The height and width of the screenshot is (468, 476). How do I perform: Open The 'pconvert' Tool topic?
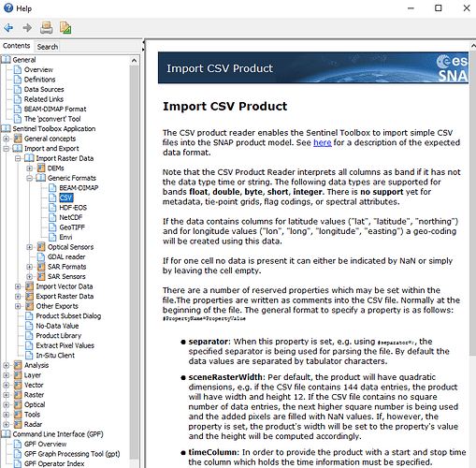(x=52, y=119)
